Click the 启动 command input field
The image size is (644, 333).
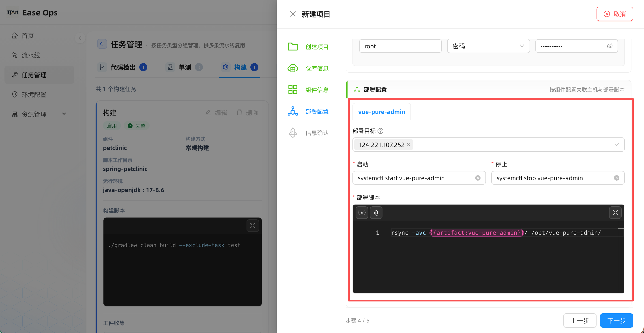click(419, 178)
